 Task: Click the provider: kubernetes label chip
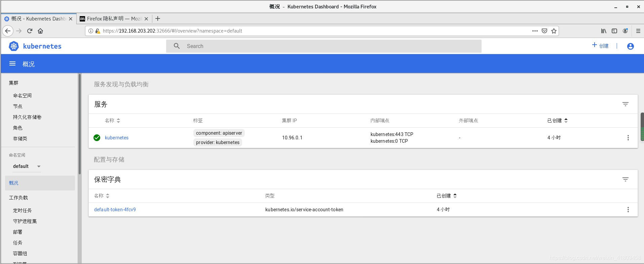pos(218,142)
